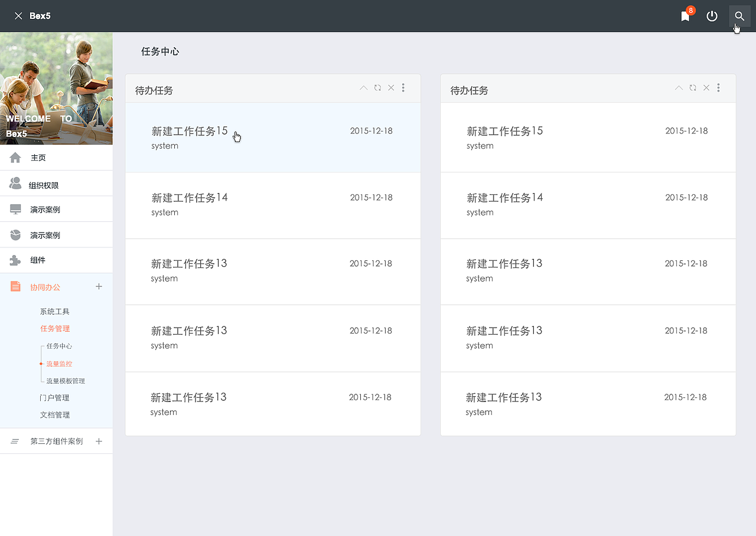Select 门户管理 in the sidebar submenu
Screen dimensions: 756x536
55,397
